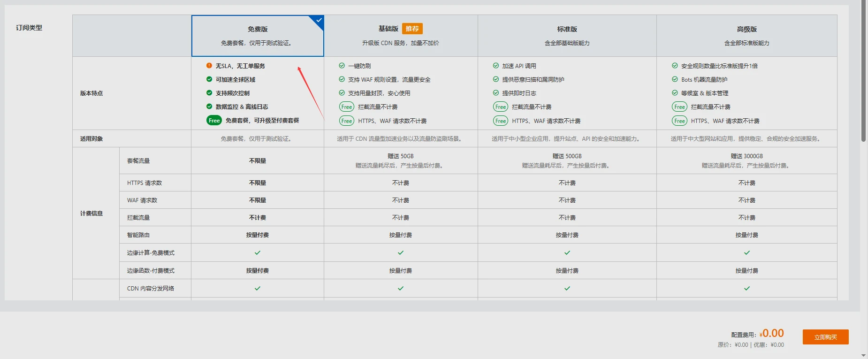868x359 pixels.
Task: Click the ¥0.00 configuration fee amount
Action: click(772, 333)
